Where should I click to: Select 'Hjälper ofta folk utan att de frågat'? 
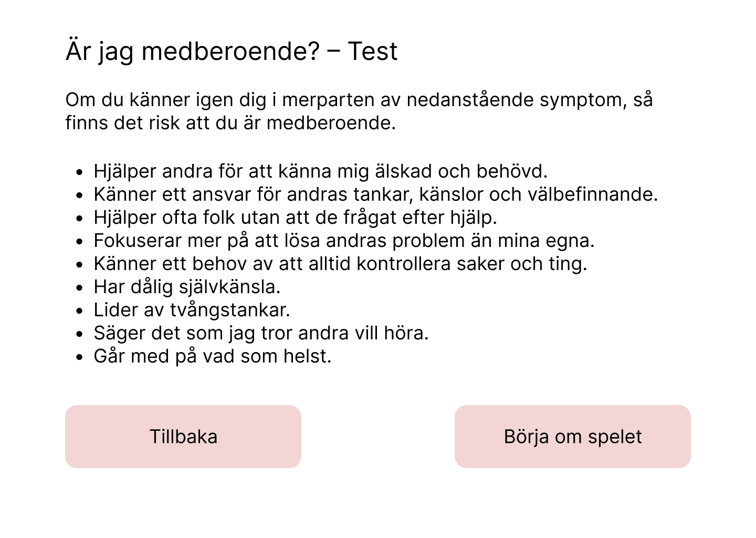[295, 218]
